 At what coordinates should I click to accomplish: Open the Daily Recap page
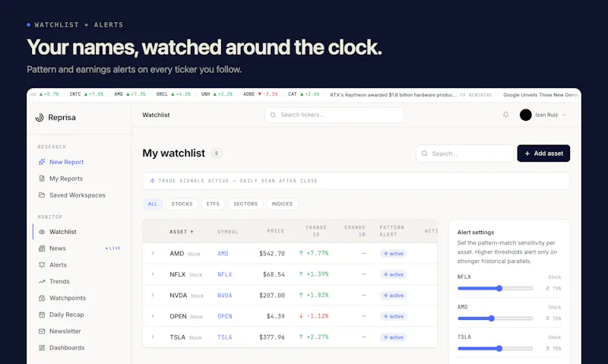66,315
